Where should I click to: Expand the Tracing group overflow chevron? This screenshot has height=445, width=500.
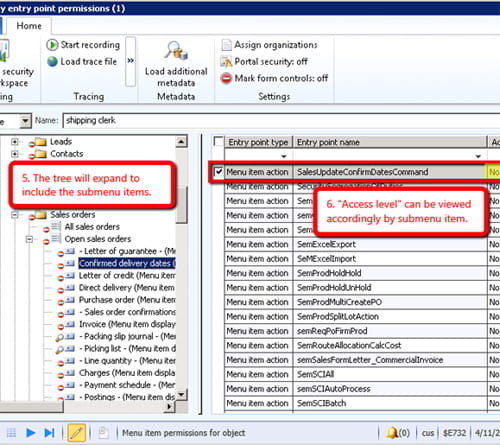click(131, 61)
